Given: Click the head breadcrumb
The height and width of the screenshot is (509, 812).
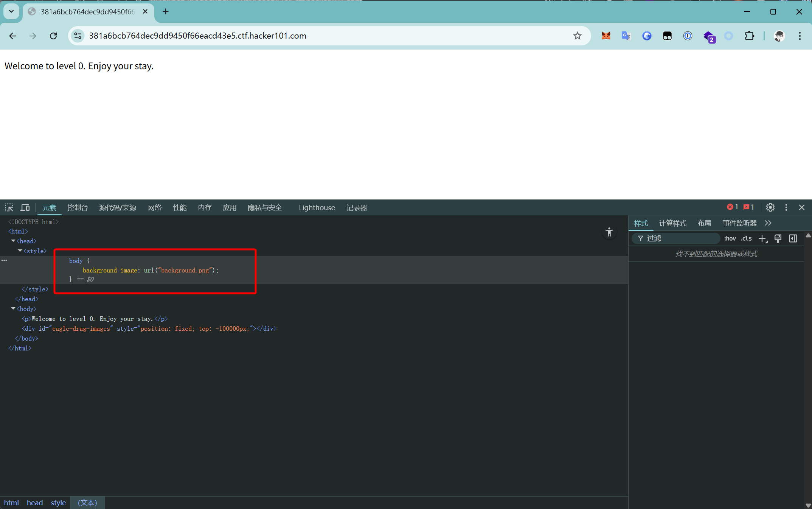Looking at the screenshot, I should (x=35, y=503).
